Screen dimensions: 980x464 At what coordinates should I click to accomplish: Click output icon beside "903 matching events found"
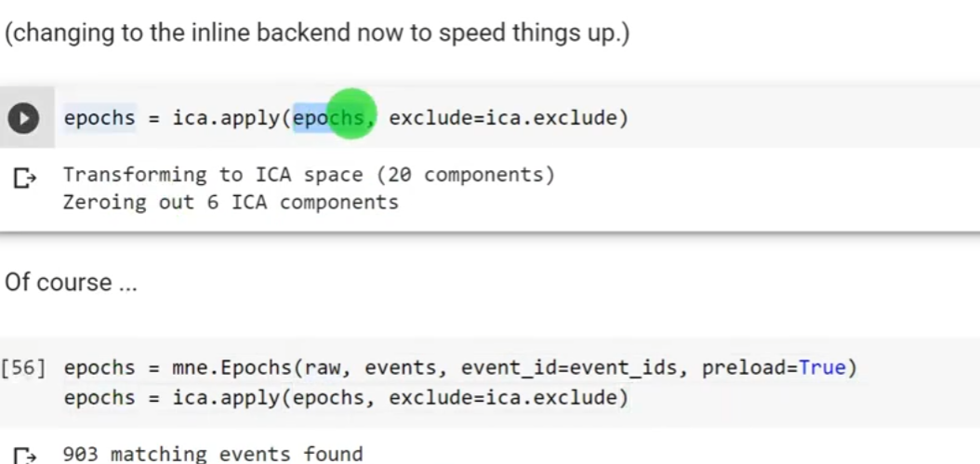(x=23, y=455)
